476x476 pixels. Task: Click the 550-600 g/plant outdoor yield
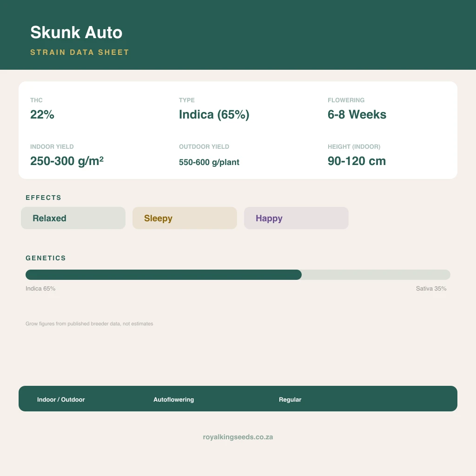pos(209,162)
